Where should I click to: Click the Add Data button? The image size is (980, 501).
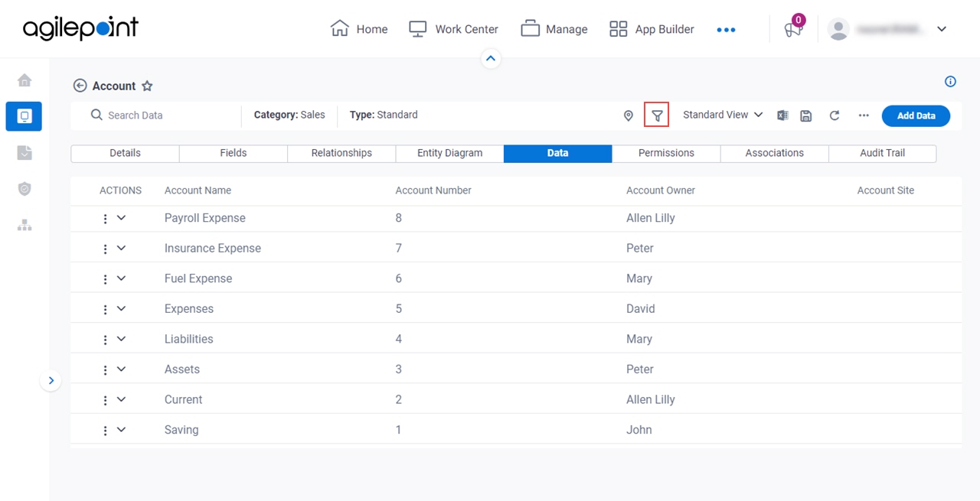coord(916,115)
